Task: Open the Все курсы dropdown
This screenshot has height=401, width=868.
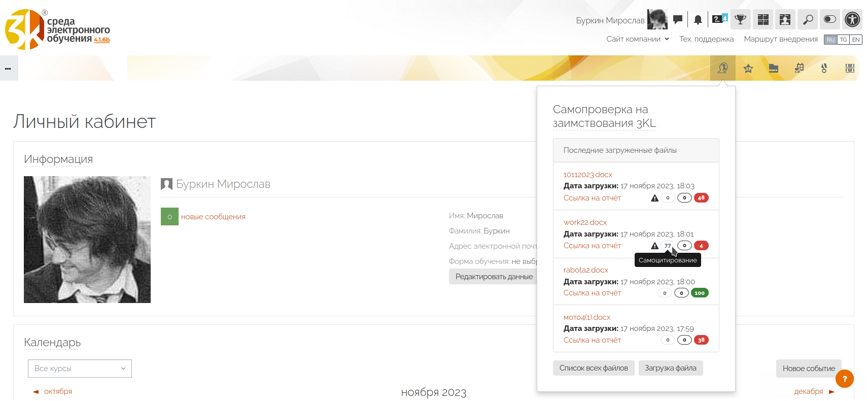Action: coord(80,369)
